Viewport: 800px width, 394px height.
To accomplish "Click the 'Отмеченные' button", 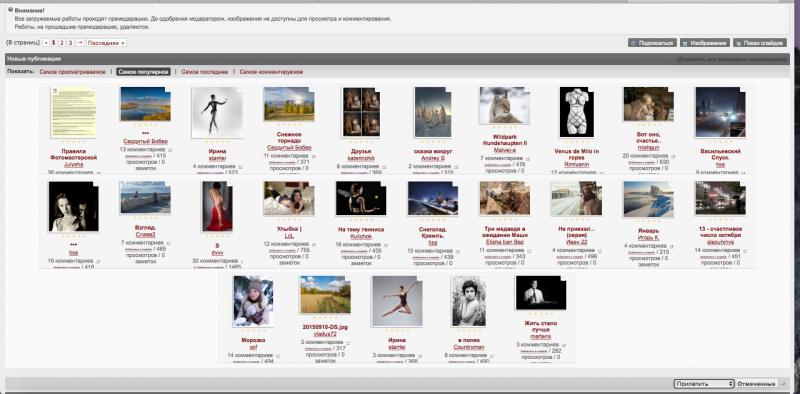I will [757, 383].
